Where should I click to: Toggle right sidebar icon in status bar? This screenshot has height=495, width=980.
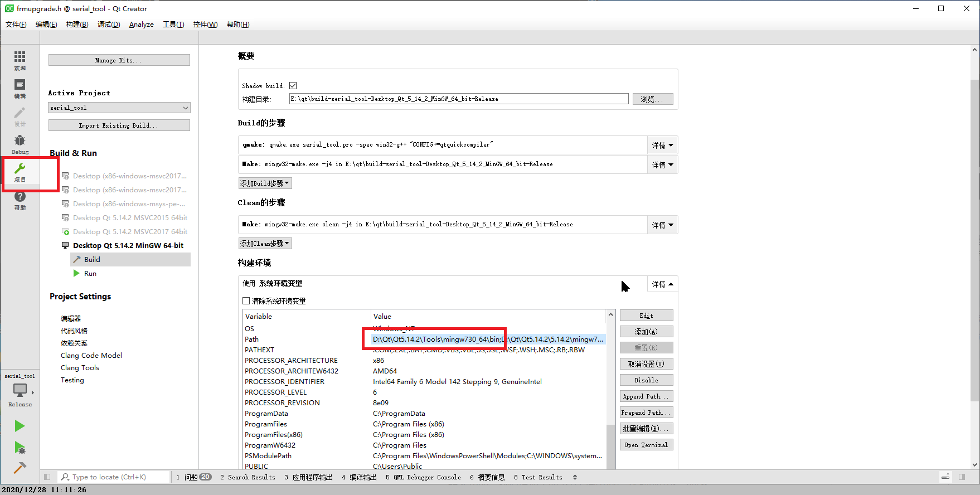tap(962, 477)
